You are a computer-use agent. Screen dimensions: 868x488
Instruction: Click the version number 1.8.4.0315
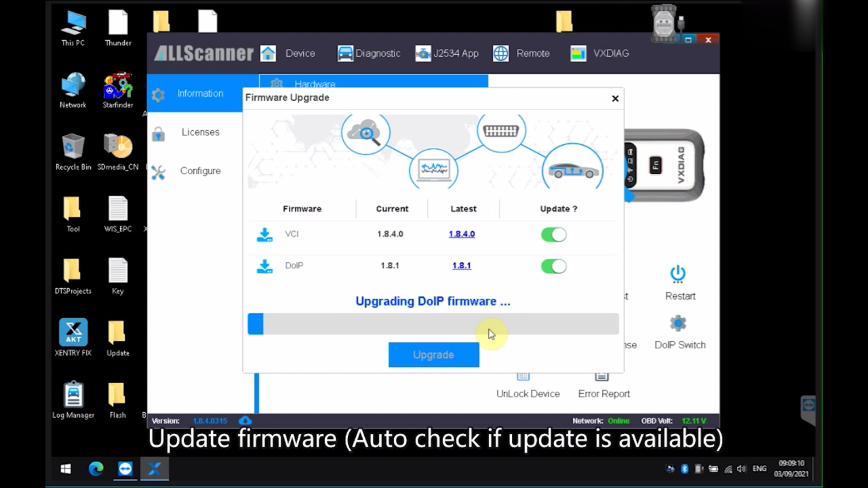[210, 421]
